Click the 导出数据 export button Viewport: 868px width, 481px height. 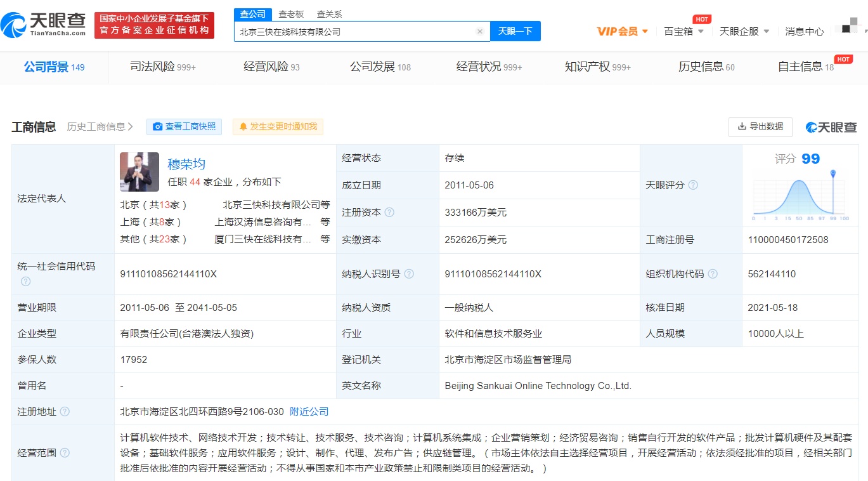point(760,127)
